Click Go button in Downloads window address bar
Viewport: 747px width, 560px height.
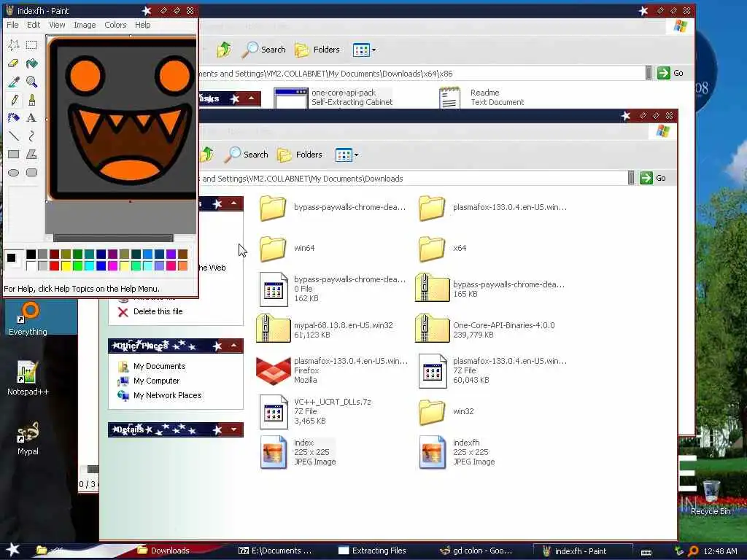(x=653, y=178)
